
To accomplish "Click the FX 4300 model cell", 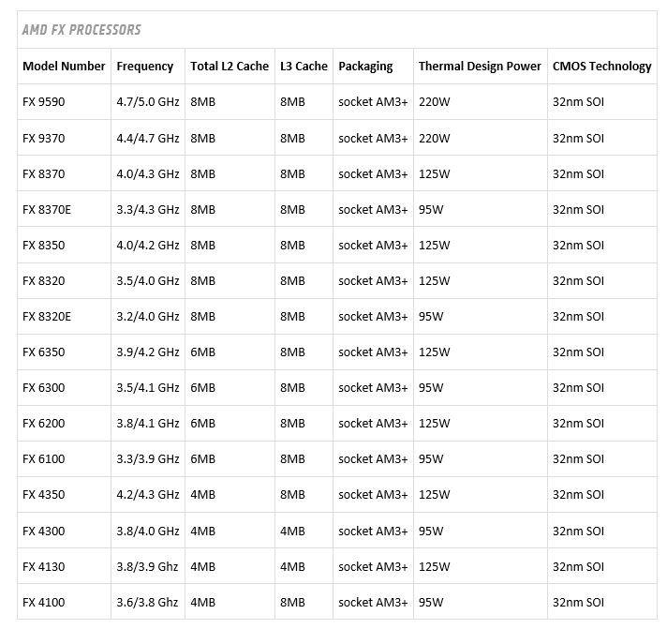I will pyautogui.click(x=44, y=531).
